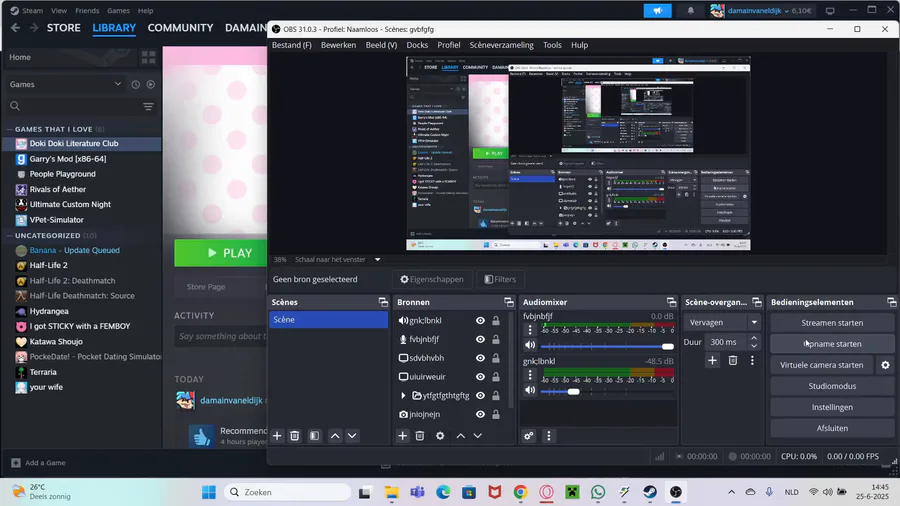Click Steam announcements megaphone icon
Image resolution: width=900 pixels, height=506 pixels.
(x=657, y=10)
